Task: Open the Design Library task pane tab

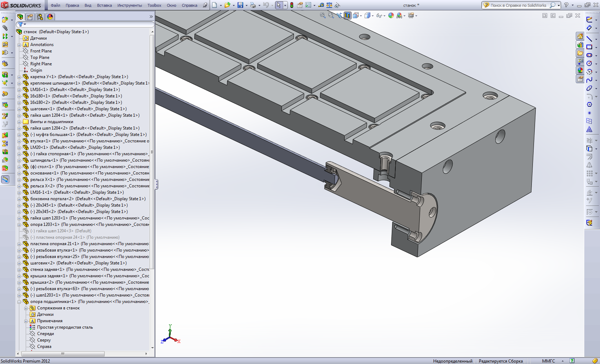Action: (580, 45)
